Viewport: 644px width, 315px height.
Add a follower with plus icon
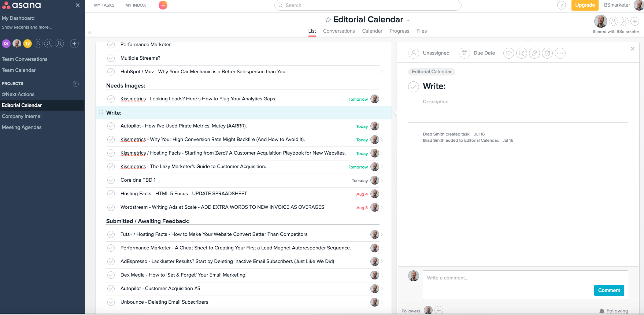coord(439,310)
